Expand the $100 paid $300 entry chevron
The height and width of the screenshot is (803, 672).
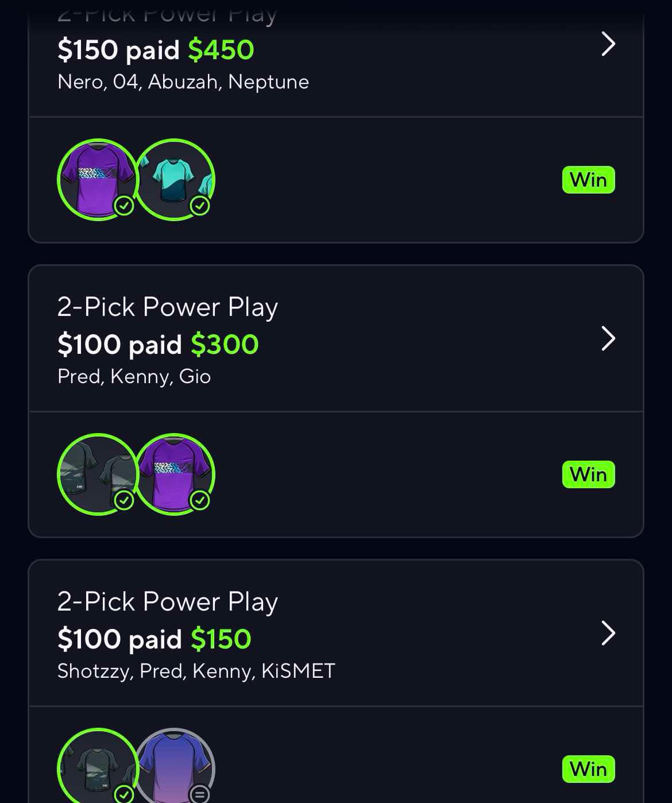point(608,338)
